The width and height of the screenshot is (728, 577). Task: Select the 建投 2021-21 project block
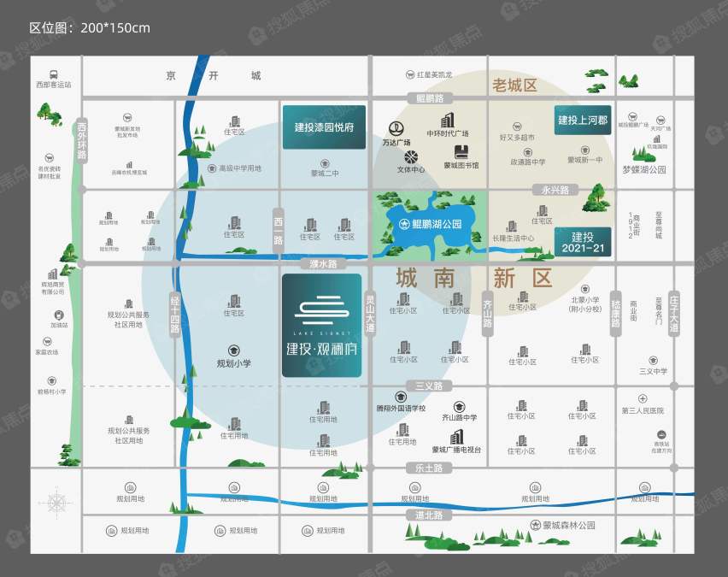click(583, 242)
